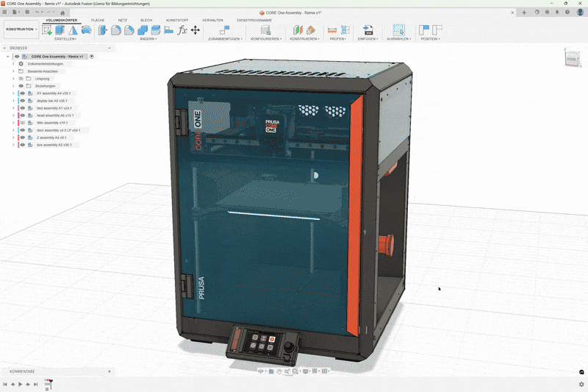
Task: Hide the box assembly A2 component
Action: click(23, 145)
